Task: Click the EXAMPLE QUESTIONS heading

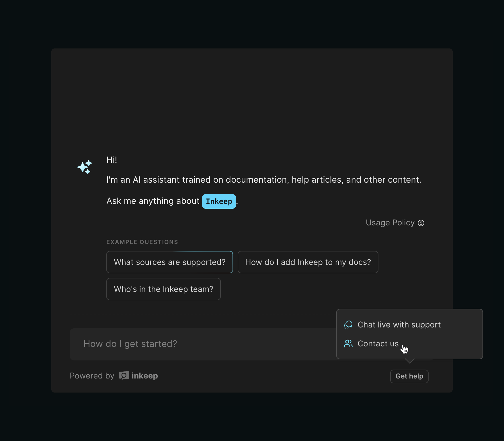Action: 142,242
